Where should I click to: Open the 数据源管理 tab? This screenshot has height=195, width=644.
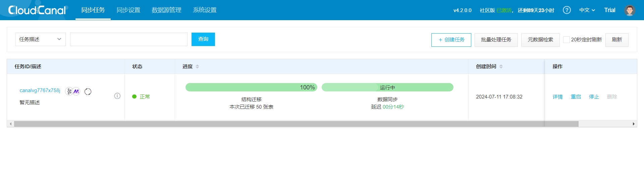[166, 10]
